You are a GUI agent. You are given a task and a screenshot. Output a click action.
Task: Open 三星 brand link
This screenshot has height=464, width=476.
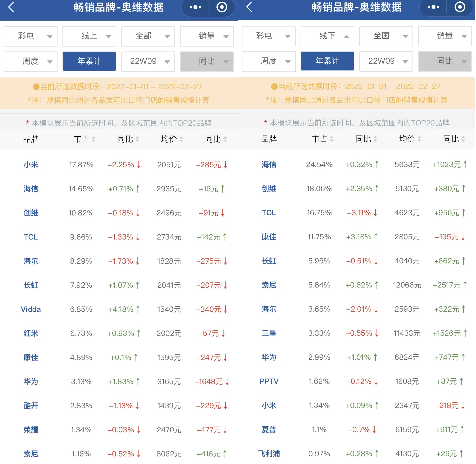tap(269, 334)
